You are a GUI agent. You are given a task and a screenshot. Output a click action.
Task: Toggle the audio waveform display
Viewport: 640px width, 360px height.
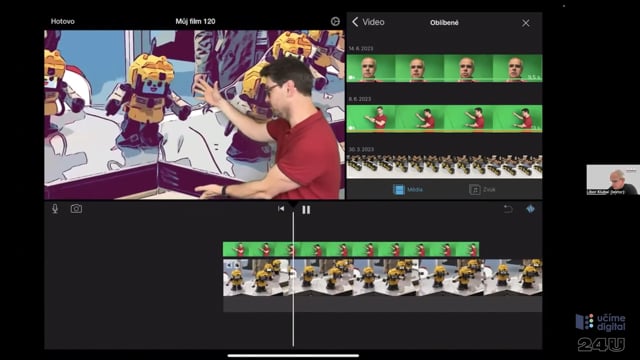click(x=530, y=209)
